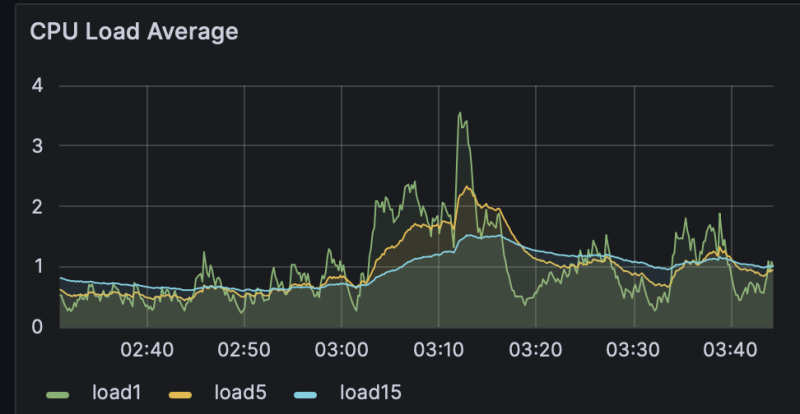
Task: Click the 03:40 time axis label
Action: [x=731, y=350]
